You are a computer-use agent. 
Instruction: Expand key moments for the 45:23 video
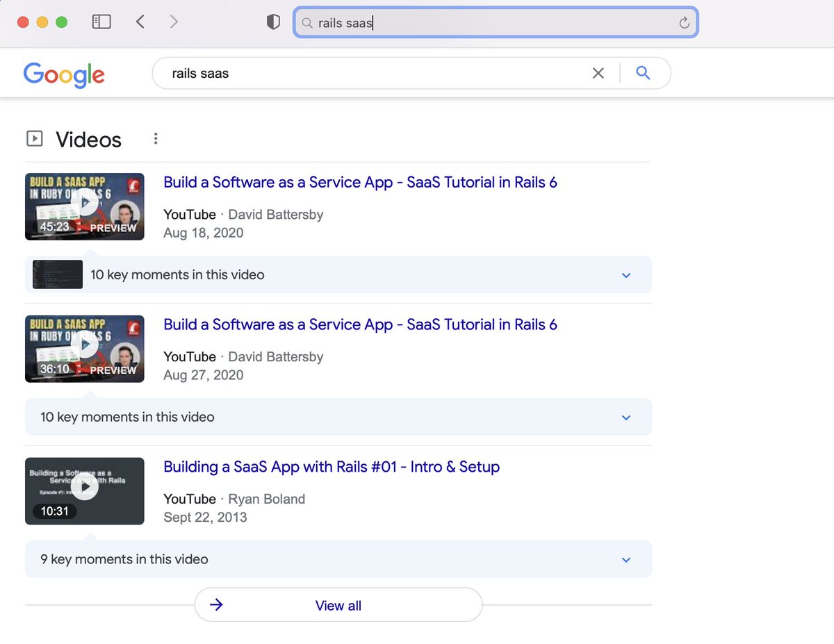point(625,275)
